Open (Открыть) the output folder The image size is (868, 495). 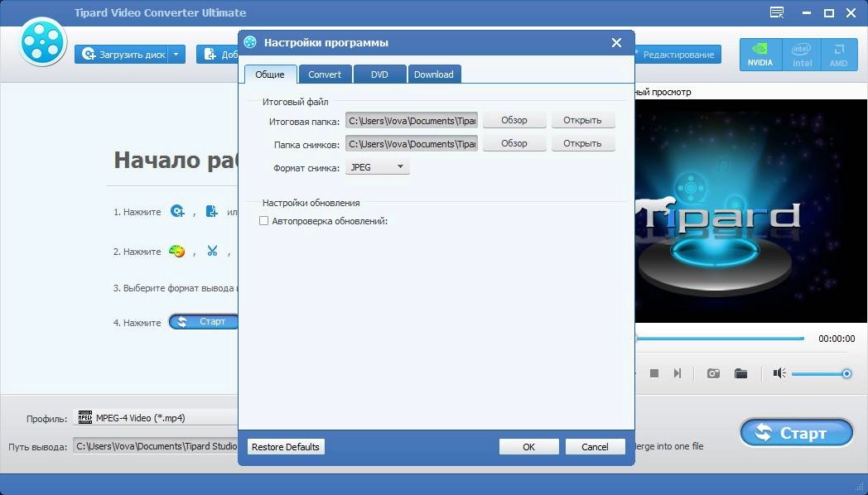(x=582, y=120)
